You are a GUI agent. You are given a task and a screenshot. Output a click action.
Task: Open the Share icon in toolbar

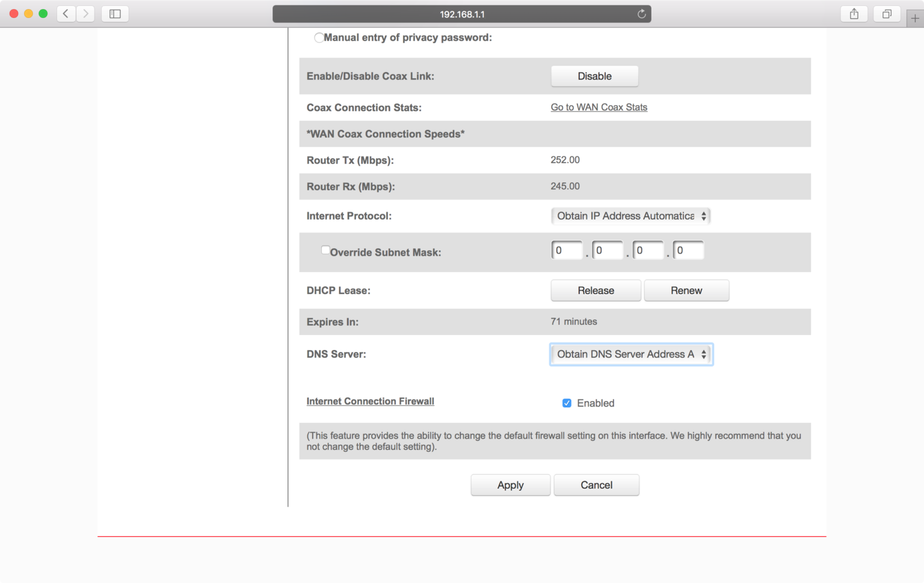(854, 14)
